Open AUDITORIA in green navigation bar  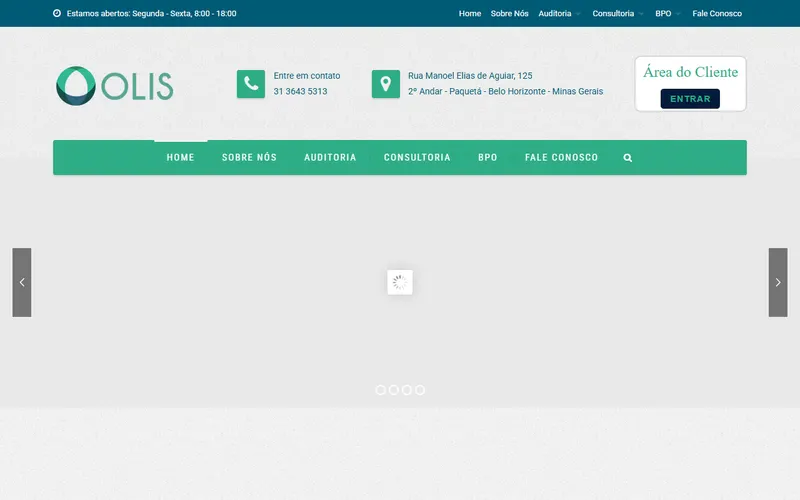(x=330, y=158)
